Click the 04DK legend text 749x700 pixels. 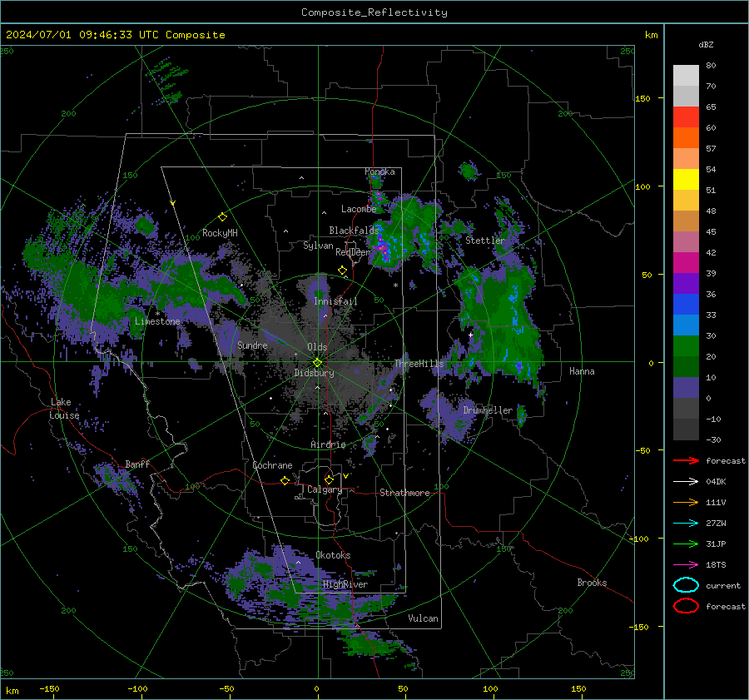[716, 482]
